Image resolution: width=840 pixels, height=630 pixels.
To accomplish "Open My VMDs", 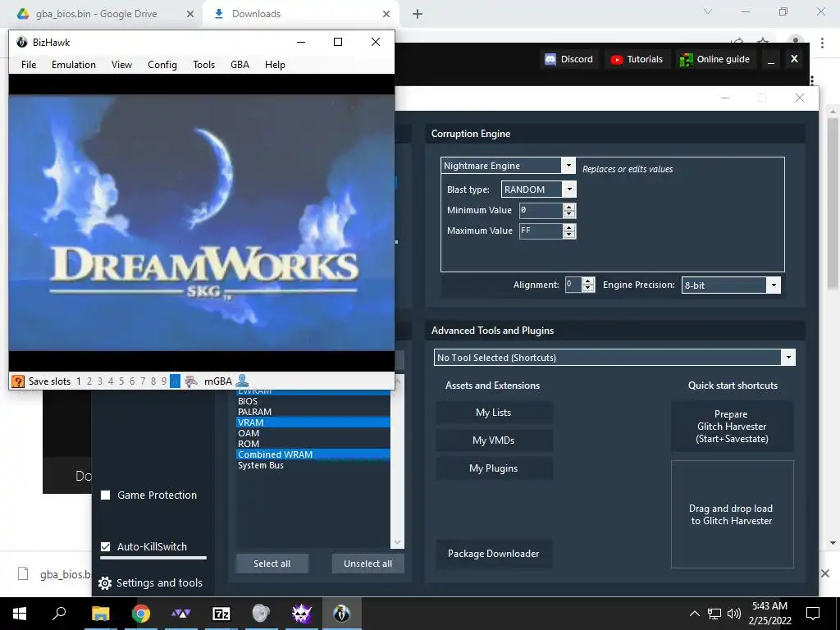I will (x=493, y=441).
